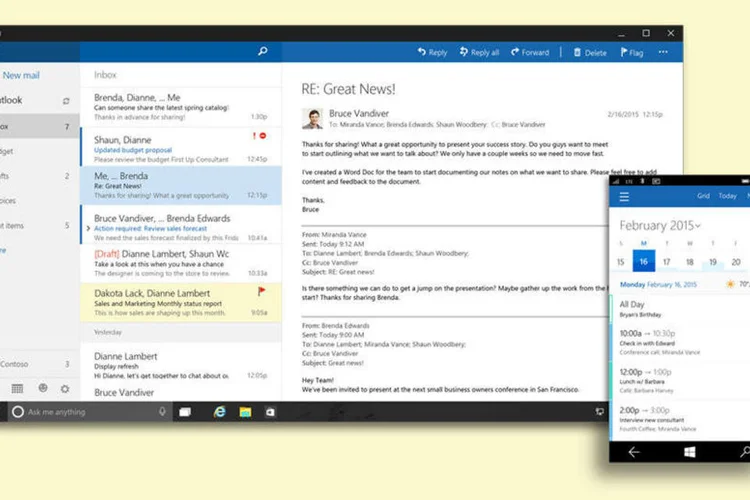The width and height of the screenshot is (750, 500).
Task: Open the Store icon in taskbar
Action: tap(270, 412)
